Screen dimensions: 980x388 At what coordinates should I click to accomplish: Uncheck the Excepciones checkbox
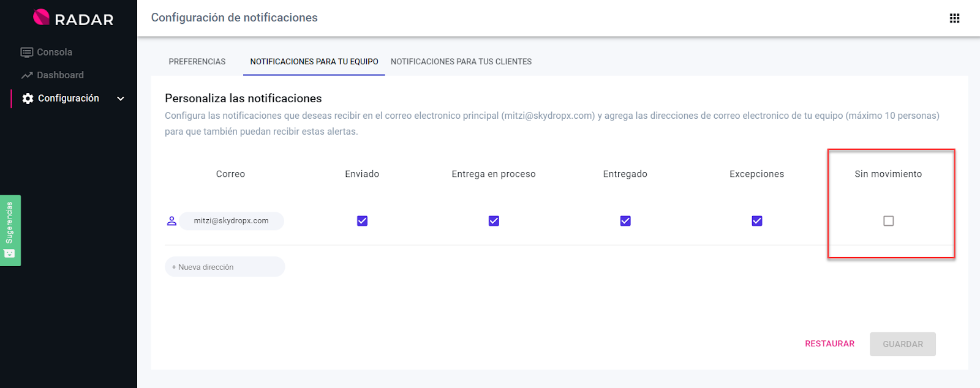pos(757,221)
